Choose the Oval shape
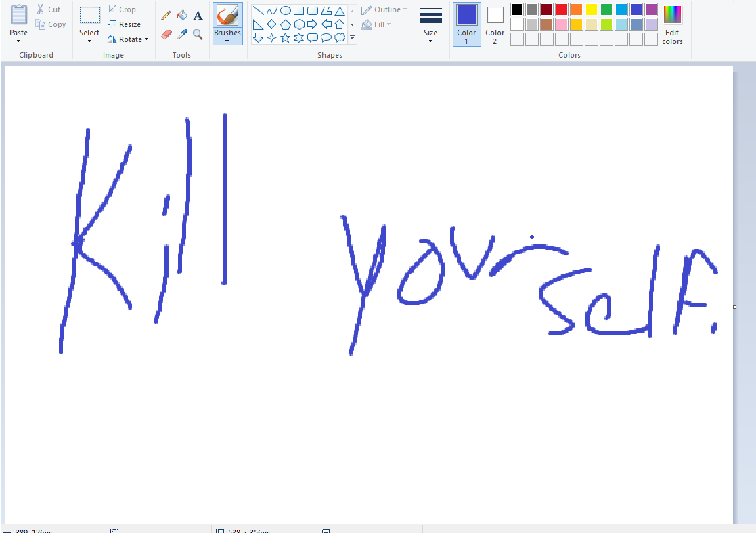 point(285,11)
